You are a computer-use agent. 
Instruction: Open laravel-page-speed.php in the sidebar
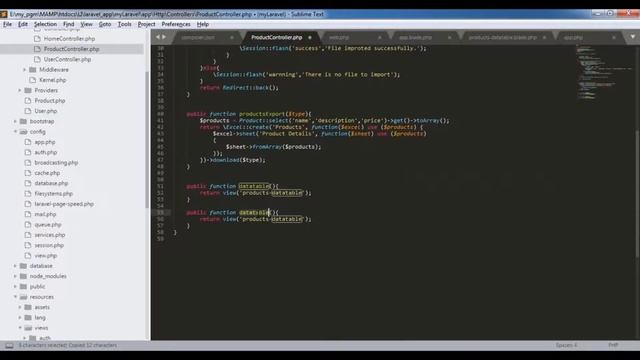pyautogui.click(x=64, y=204)
